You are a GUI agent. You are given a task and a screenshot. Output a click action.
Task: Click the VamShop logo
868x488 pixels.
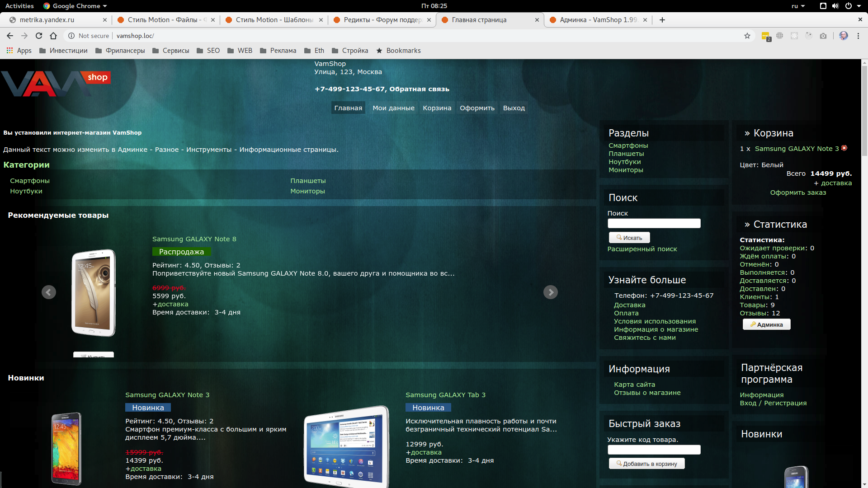pyautogui.click(x=56, y=84)
